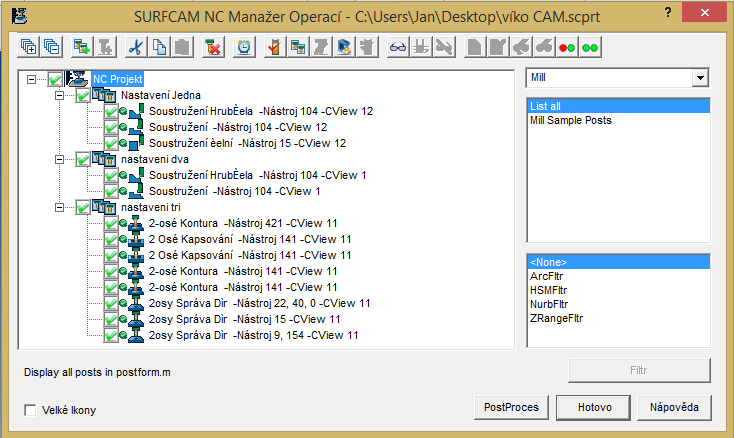Click the scissors cut icon
The height and width of the screenshot is (438, 734).
(x=136, y=47)
